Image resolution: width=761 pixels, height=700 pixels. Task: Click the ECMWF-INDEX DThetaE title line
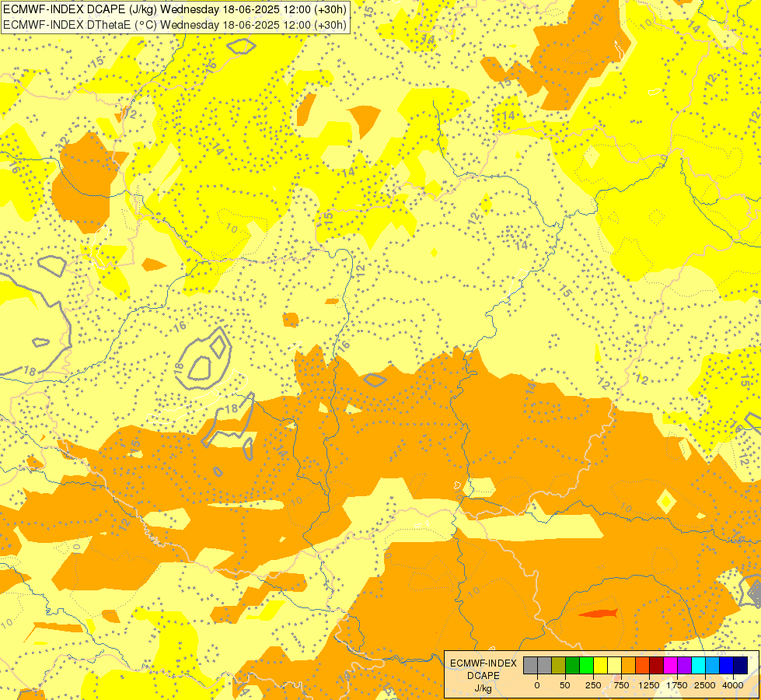[x=175, y=24]
